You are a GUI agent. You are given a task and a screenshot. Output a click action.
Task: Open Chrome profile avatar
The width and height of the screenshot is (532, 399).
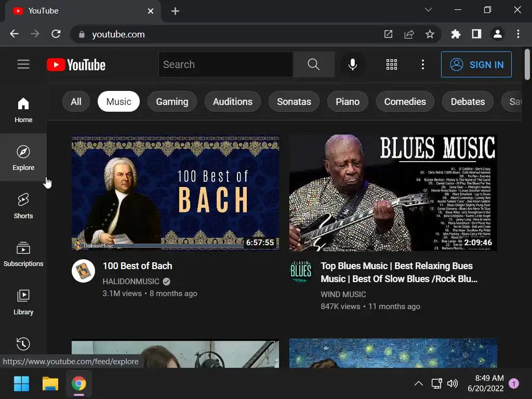(x=498, y=34)
